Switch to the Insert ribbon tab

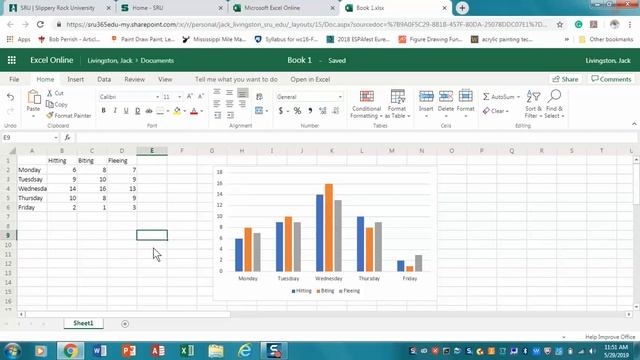click(x=76, y=79)
